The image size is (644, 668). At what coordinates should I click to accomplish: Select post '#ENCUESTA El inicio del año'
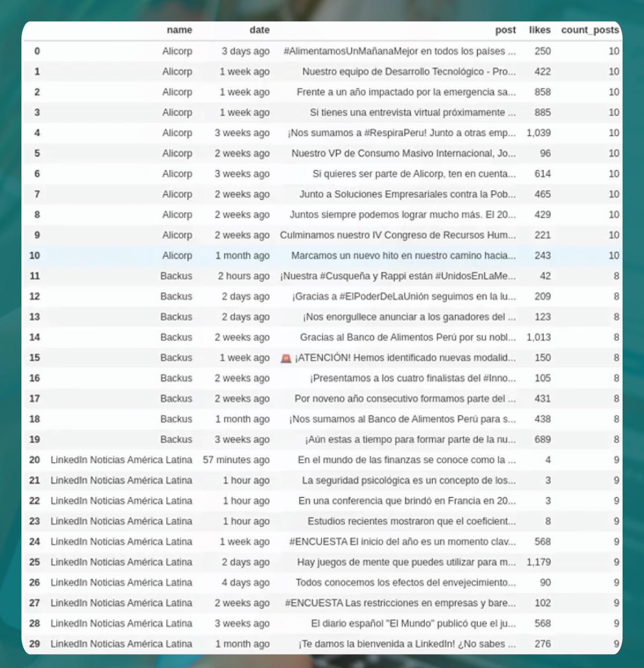click(402, 541)
